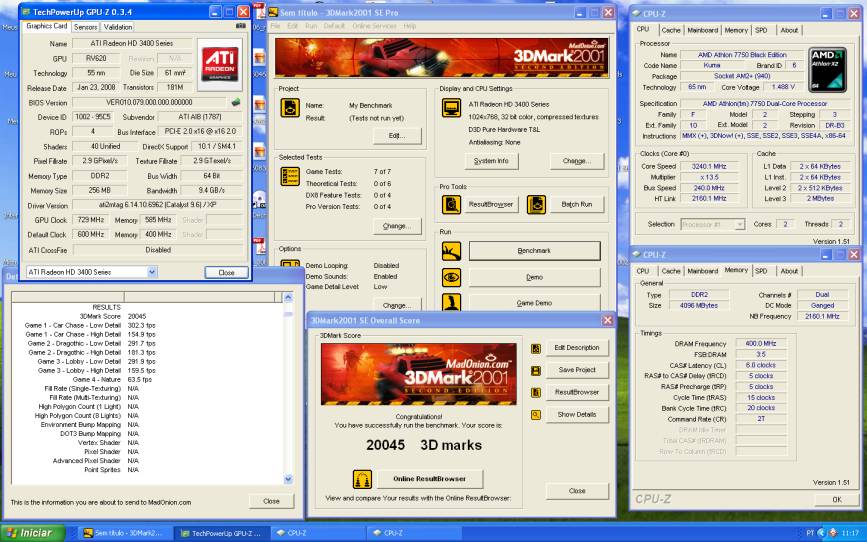Viewport: 867px width, 542px height.
Task: Click the Edit... button in Project section
Action: (x=397, y=136)
